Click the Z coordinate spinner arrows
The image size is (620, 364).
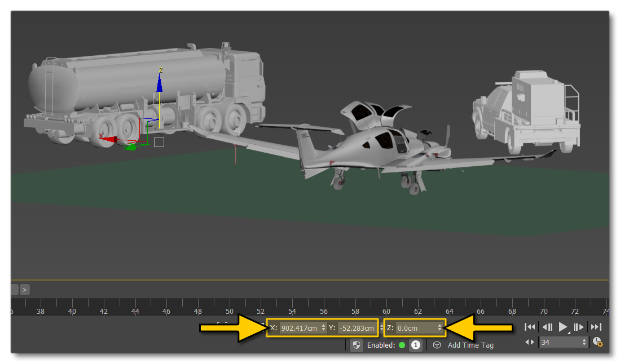click(x=440, y=328)
